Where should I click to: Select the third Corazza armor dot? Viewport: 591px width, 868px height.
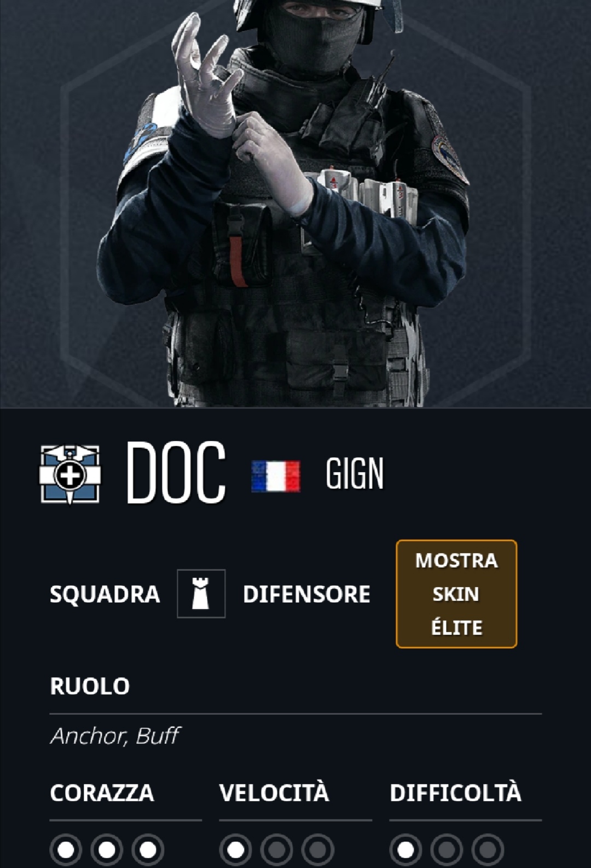148,850
